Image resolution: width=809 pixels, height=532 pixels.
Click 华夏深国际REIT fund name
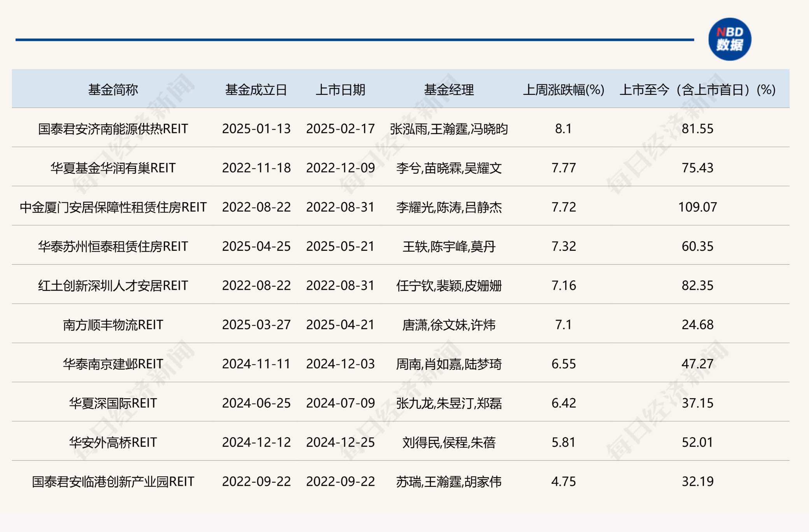pyautogui.click(x=113, y=403)
